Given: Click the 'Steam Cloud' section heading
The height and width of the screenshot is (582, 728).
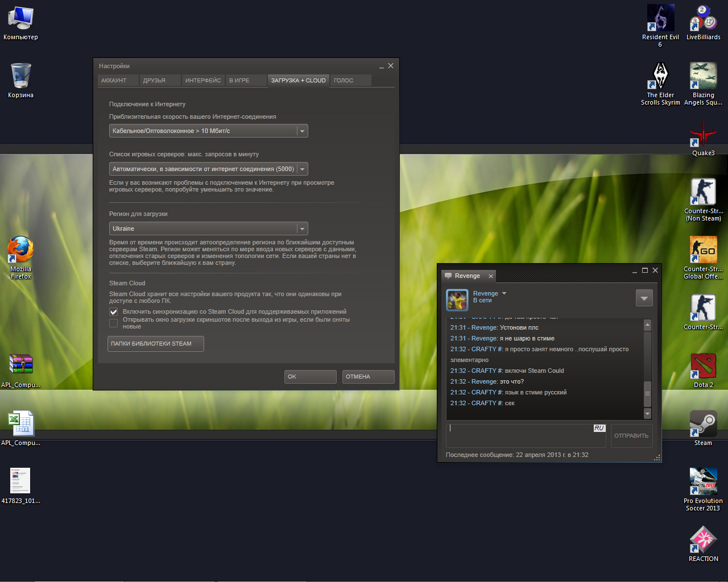Looking at the screenshot, I should click(x=127, y=283).
